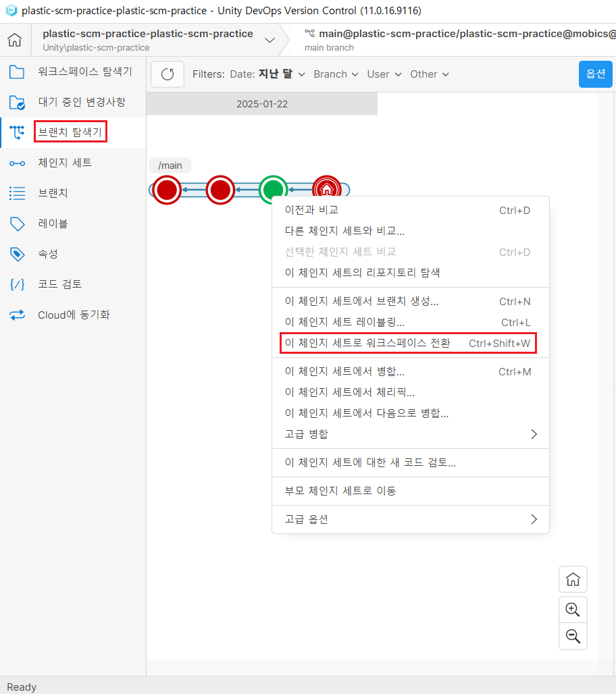Viewport: 616px width, 694px height.
Task: Click the refresh button in filter toolbar
Action: pos(168,74)
